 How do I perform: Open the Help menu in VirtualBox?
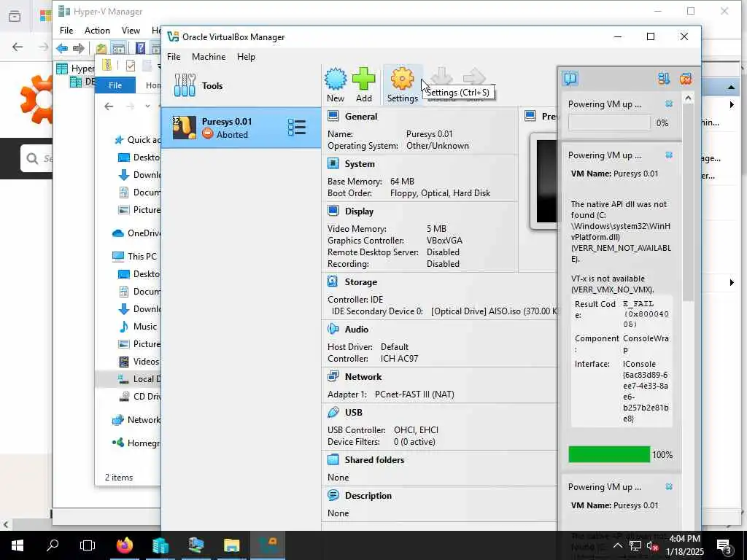point(247,57)
